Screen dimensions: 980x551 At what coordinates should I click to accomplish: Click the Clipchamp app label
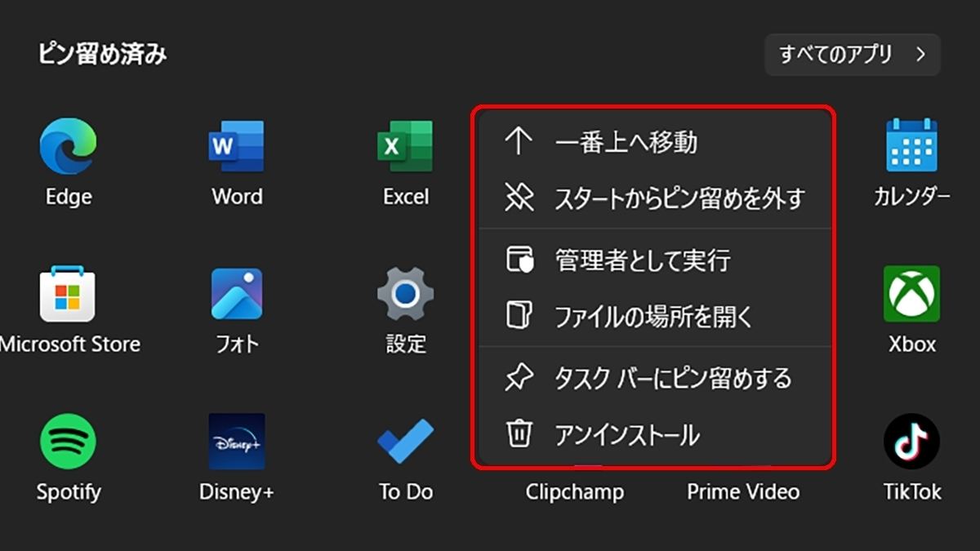coord(574,491)
